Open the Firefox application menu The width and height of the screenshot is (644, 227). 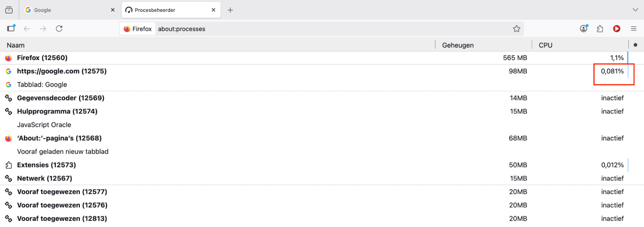pyautogui.click(x=633, y=29)
